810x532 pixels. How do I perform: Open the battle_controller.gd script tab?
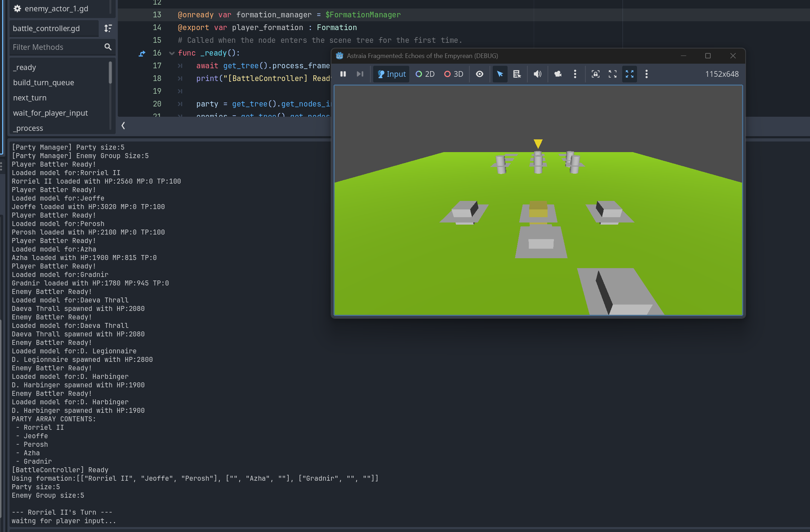(46, 28)
